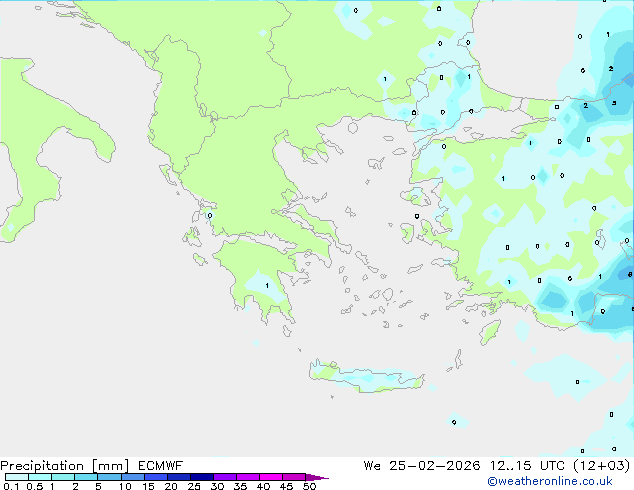Screen dimensions: 634x490
Task: Click the '40' legend scale label
Action: 263,486
